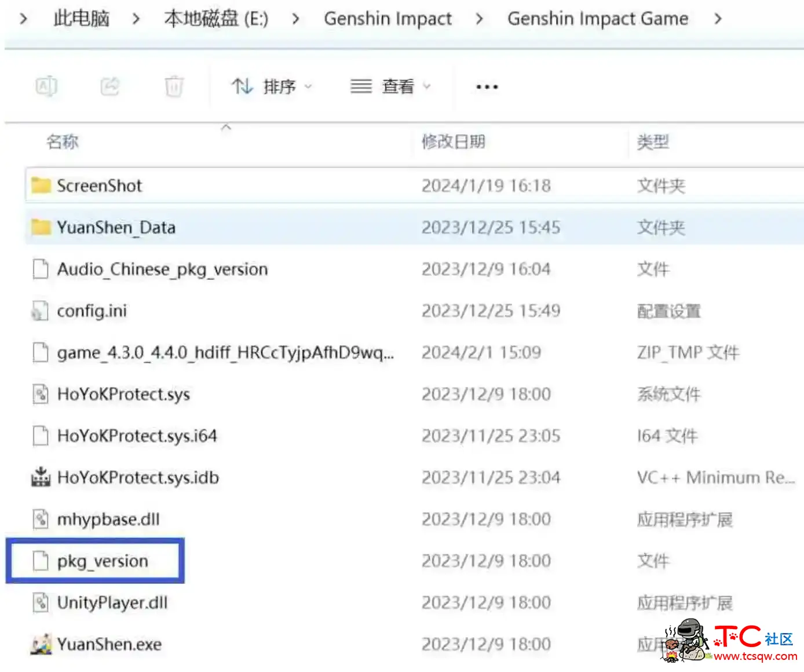Select the HoYoKProtect.sys.i64 file icon
This screenshot has width=804, height=672.
pyautogui.click(x=41, y=436)
